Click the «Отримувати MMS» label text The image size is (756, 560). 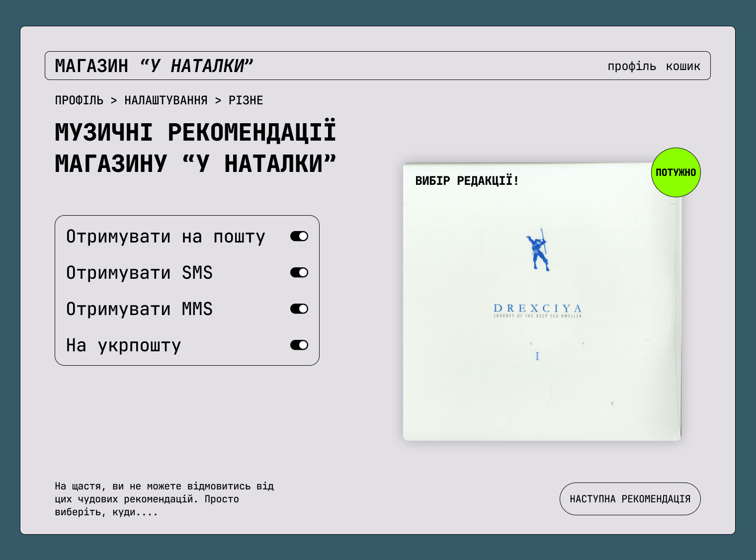(139, 309)
